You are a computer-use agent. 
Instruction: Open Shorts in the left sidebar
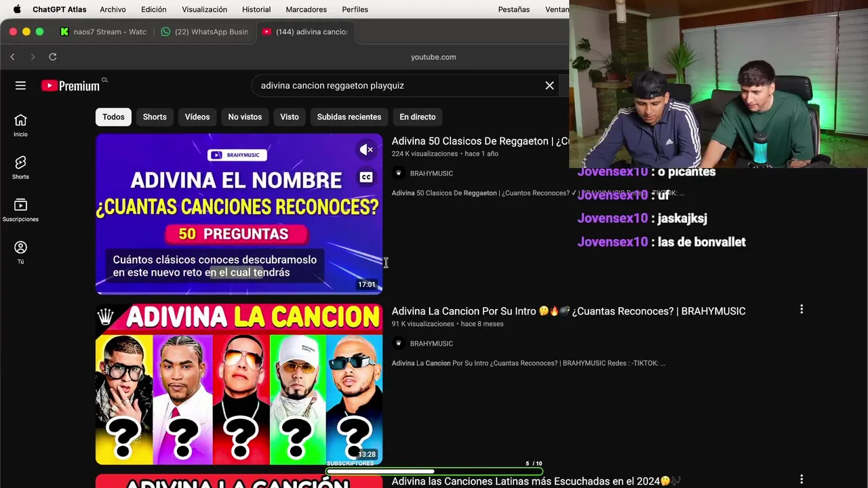click(x=20, y=167)
